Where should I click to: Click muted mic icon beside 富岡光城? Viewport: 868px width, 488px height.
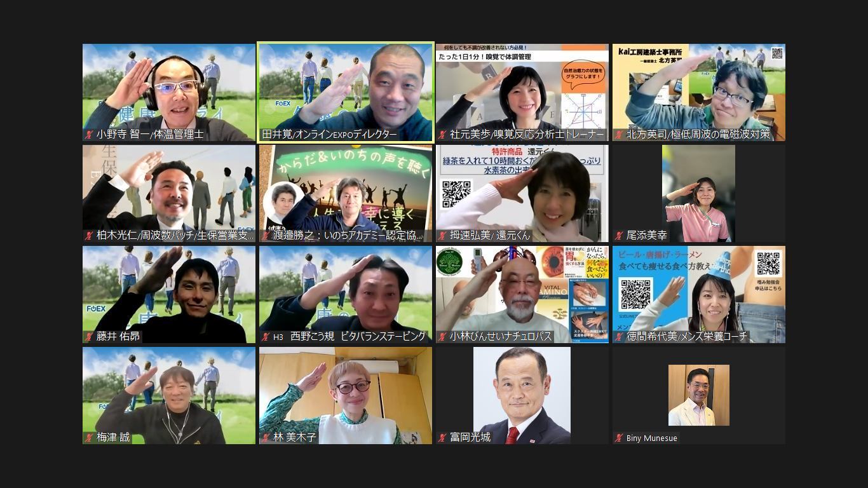(443, 438)
